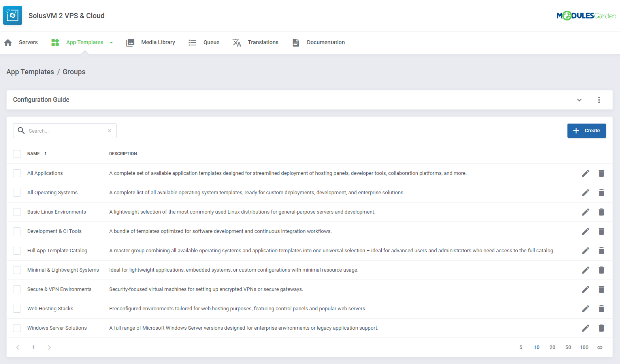Click the SolusVM module logo icon
This screenshot has height=364, width=620.
pos(13,15)
